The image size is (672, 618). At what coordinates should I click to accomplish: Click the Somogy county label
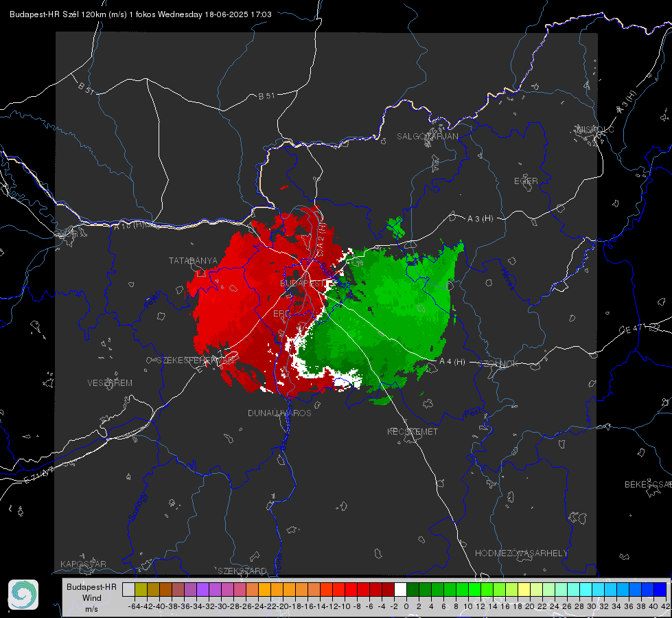pyautogui.click(x=137, y=507)
